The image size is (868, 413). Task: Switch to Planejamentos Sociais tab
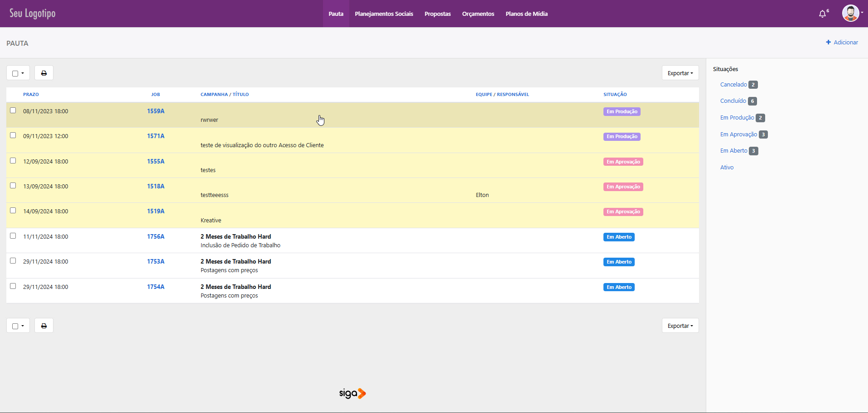click(384, 14)
